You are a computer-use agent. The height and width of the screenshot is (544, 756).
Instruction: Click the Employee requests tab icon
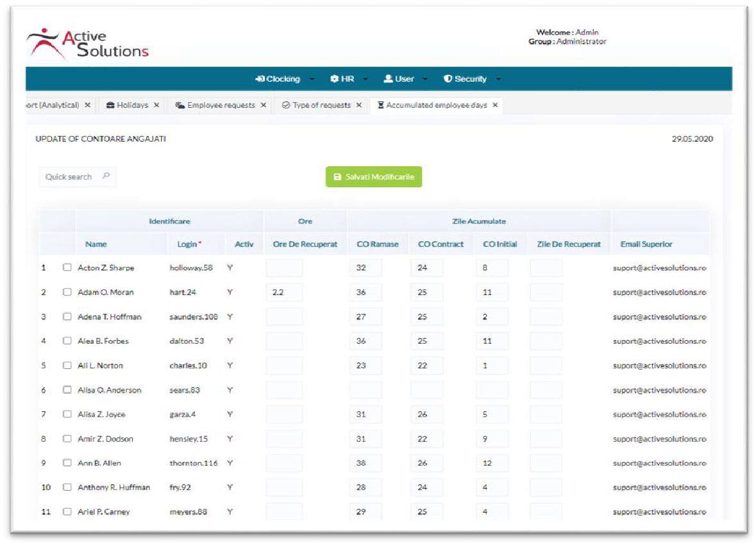[180, 105]
